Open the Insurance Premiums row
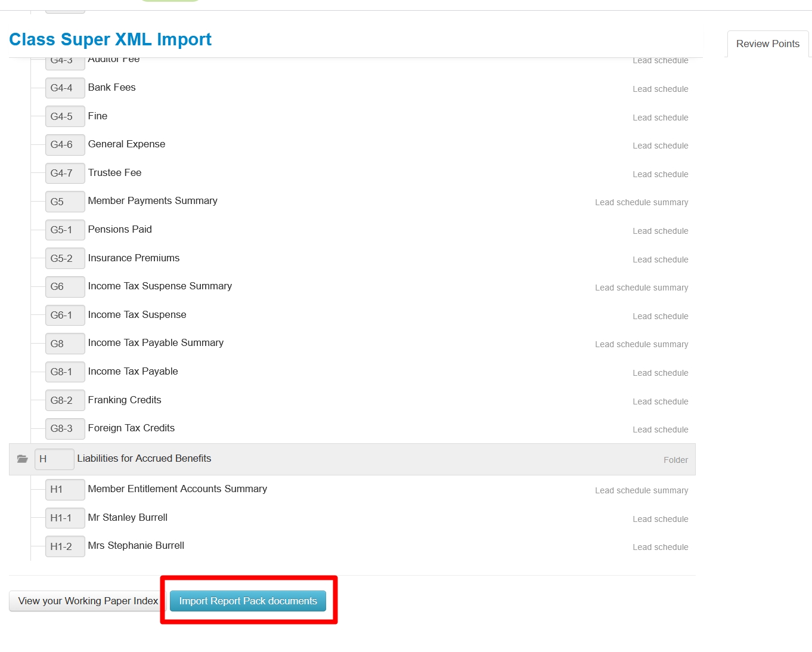The height and width of the screenshot is (652, 812). point(134,258)
